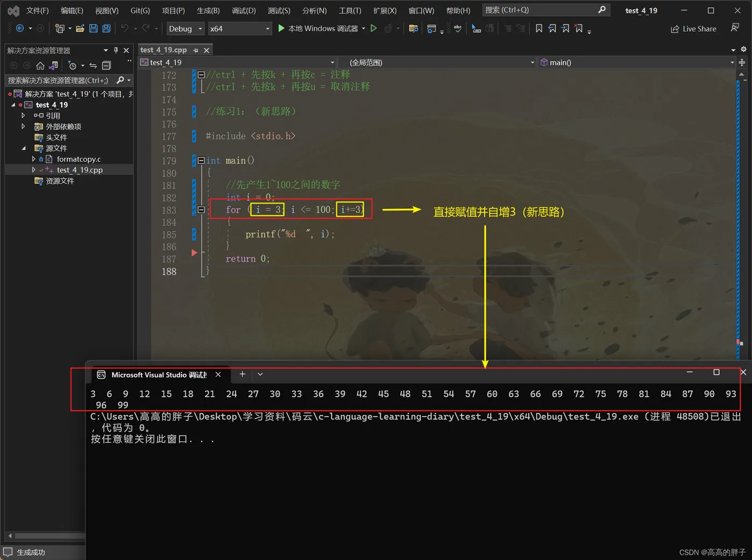Click the undo arrow icon
The image size is (752, 560).
pyautogui.click(x=125, y=28)
